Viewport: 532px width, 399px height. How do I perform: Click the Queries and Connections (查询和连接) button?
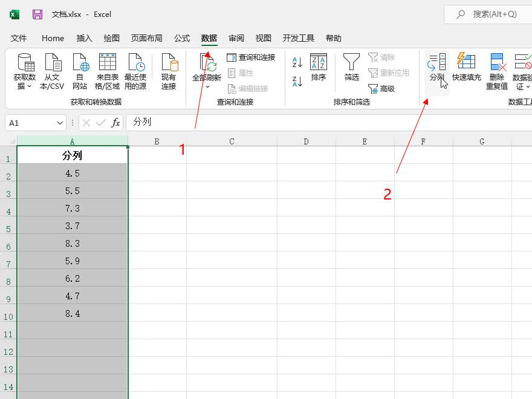(x=251, y=57)
